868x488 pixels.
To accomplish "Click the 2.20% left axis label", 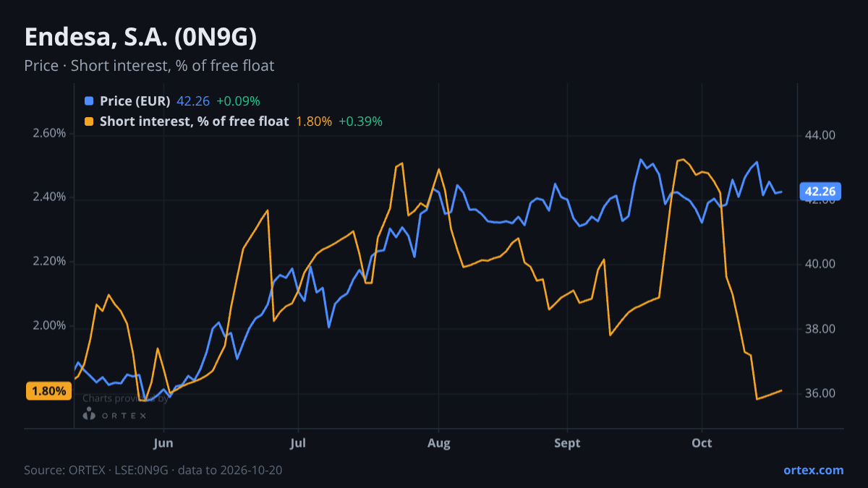I will [49, 262].
